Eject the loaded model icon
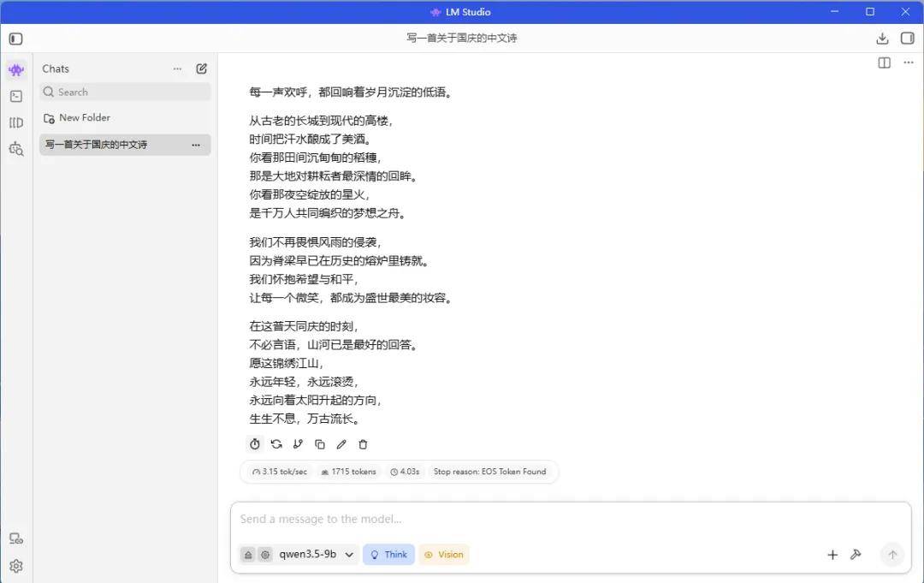 pyautogui.click(x=248, y=555)
